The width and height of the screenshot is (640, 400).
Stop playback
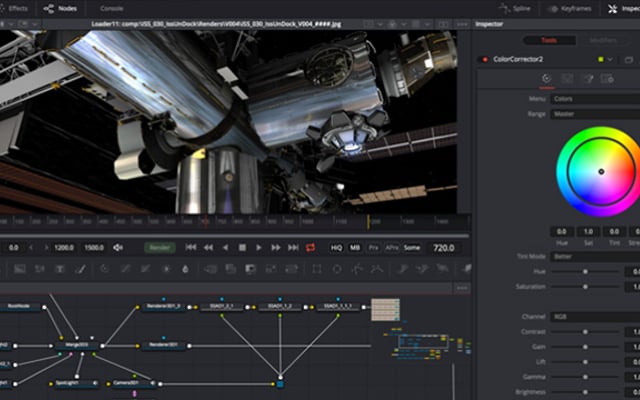pos(242,247)
